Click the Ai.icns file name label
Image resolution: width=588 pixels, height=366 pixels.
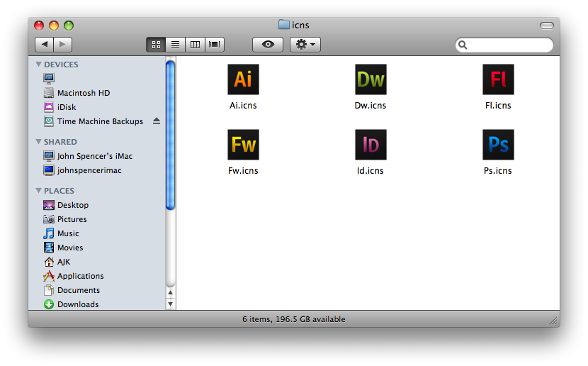click(243, 106)
